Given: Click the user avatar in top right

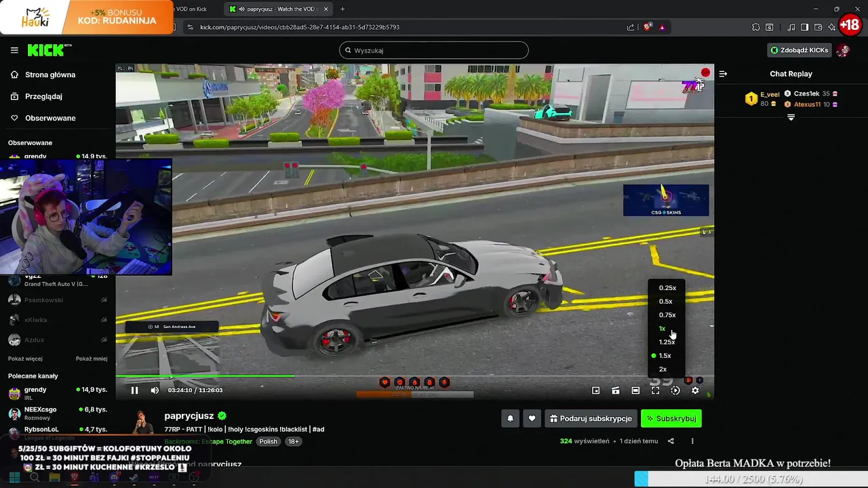Looking at the screenshot, I should tap(843, 50).
